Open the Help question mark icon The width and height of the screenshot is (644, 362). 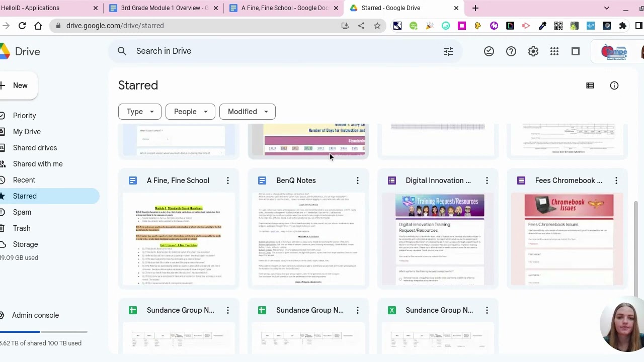point(511,51)
